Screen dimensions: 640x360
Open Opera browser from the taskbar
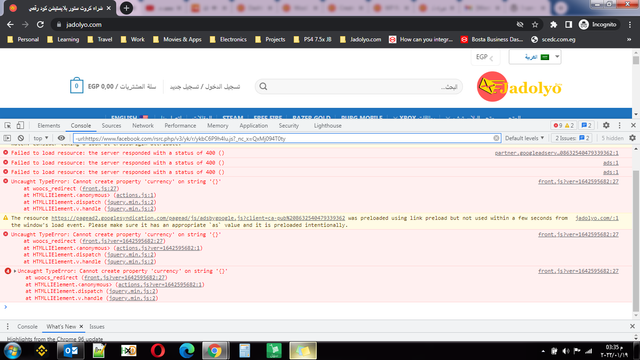158,351
